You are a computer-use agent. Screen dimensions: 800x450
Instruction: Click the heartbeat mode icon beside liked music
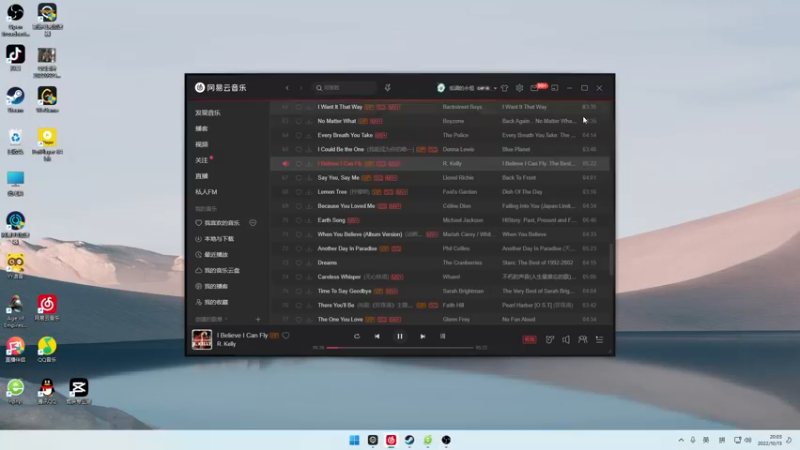pos(253,223)
